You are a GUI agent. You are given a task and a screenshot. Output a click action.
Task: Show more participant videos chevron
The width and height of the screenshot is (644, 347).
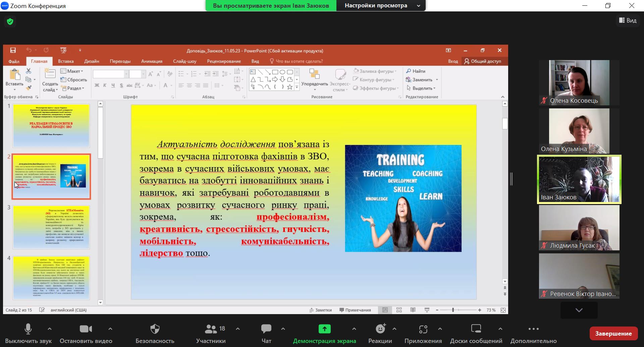[579, 310]
